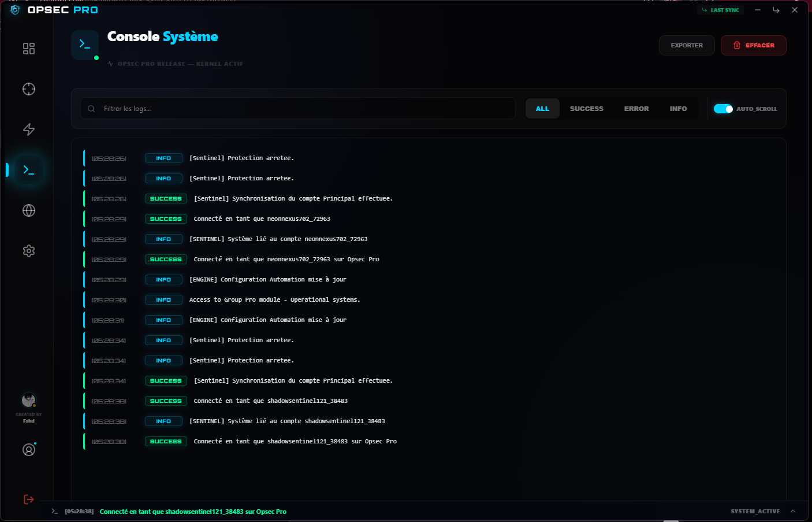The image size is (812, 522).
Task: Click the creator avatar Fahd
Action: (29, 400)
